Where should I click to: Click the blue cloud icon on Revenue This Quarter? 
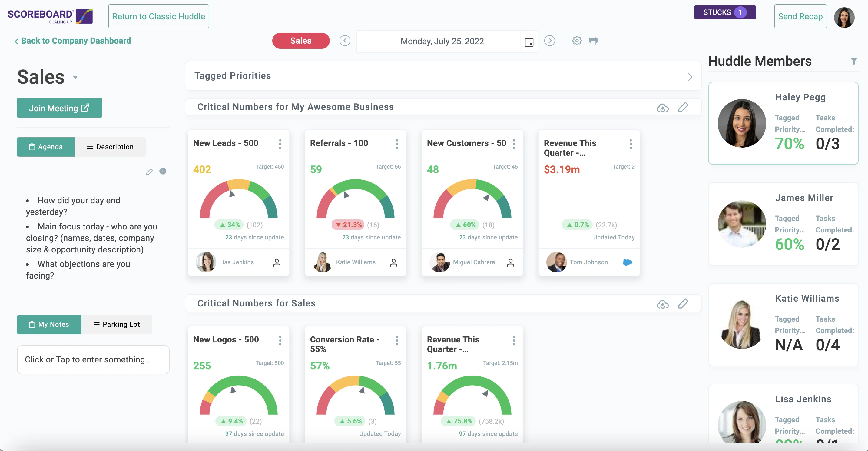tap(627, 262)
